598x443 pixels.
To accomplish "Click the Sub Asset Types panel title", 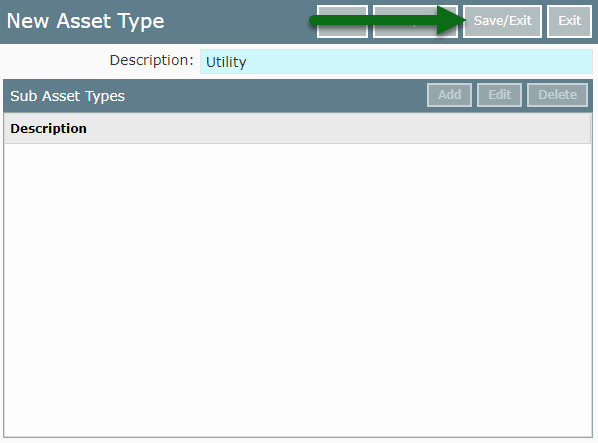I will coord(68,96).
